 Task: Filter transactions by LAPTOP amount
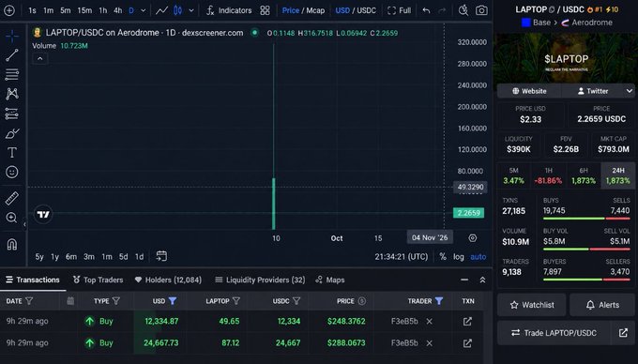[236, 301]
